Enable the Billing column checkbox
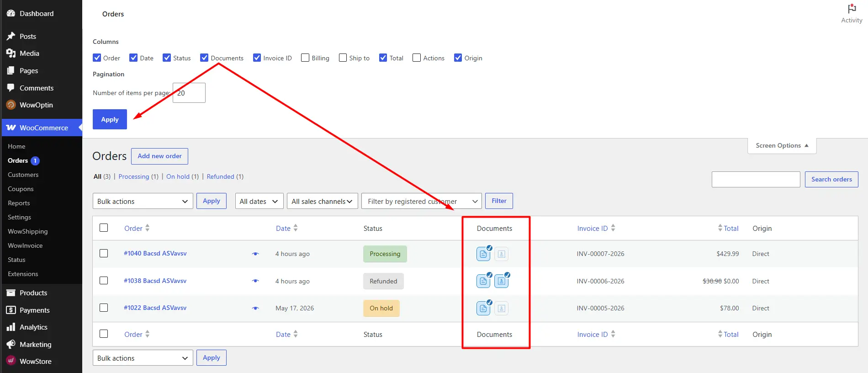 pos(305,58)
